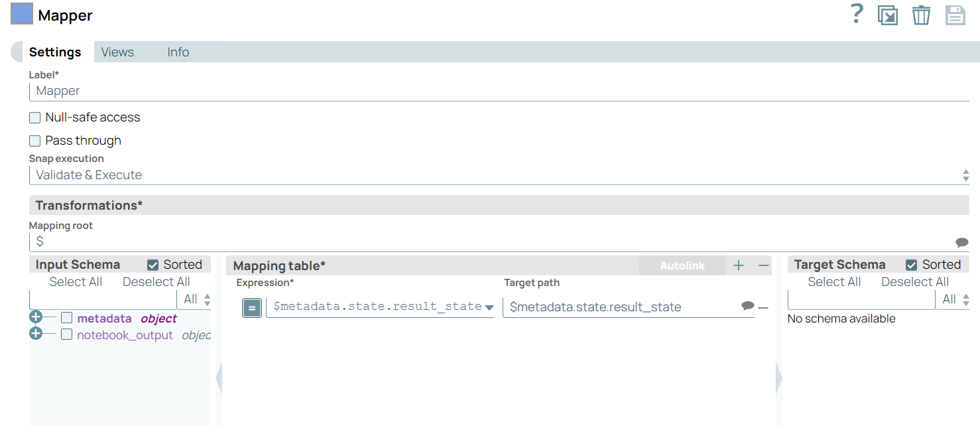Open the Mapper help icon
Screen dimensions: 980x442
tap(857, 14)
